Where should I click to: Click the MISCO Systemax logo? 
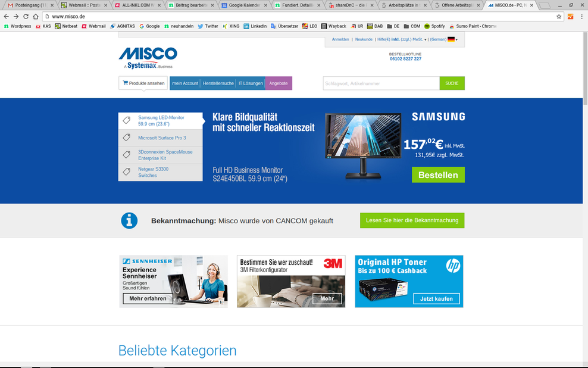click(x=148, y=58)
